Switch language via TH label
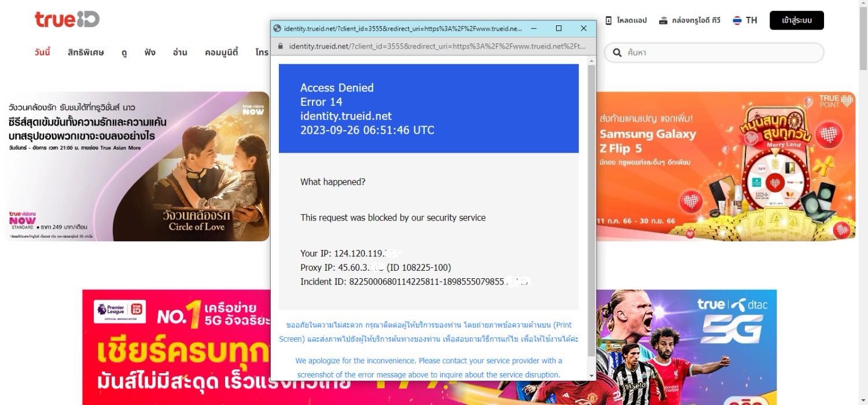The image size is (868, 405). (751, 20)
